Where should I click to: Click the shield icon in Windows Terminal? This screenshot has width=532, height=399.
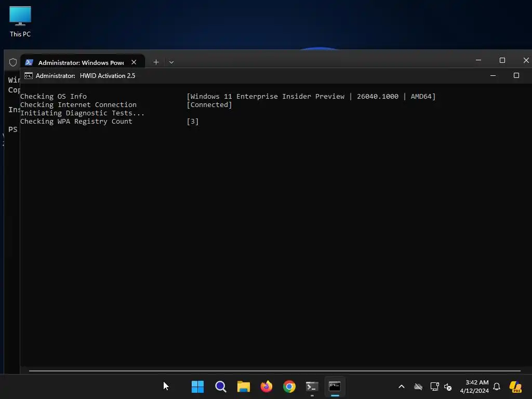coord(13,62)
